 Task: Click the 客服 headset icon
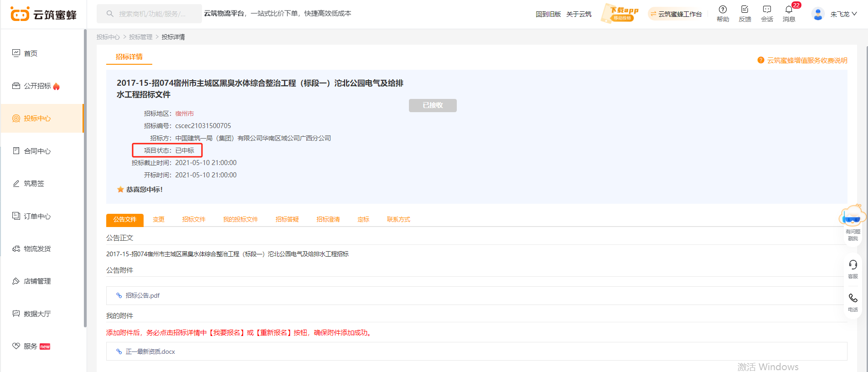pyautogui.click(x=852, y=265)
